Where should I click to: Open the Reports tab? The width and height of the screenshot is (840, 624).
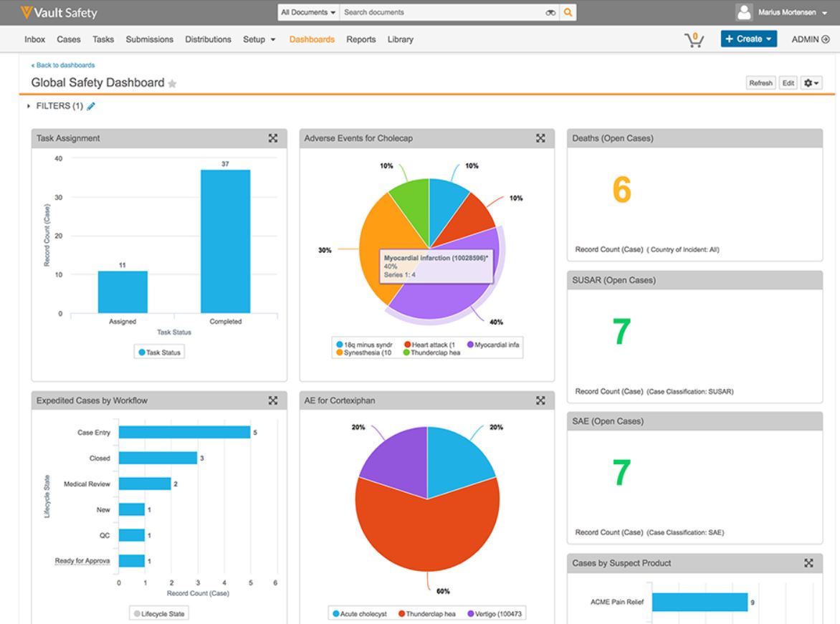[x=361, y=39]
